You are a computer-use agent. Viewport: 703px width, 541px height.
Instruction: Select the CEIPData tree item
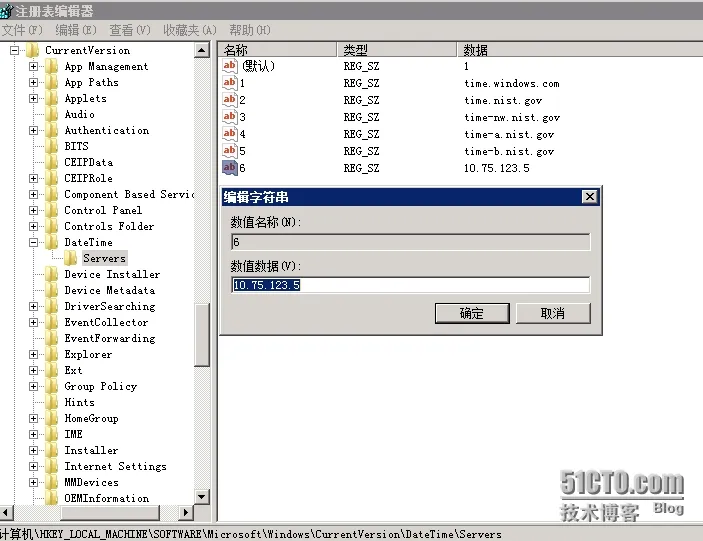pos(89,162)
